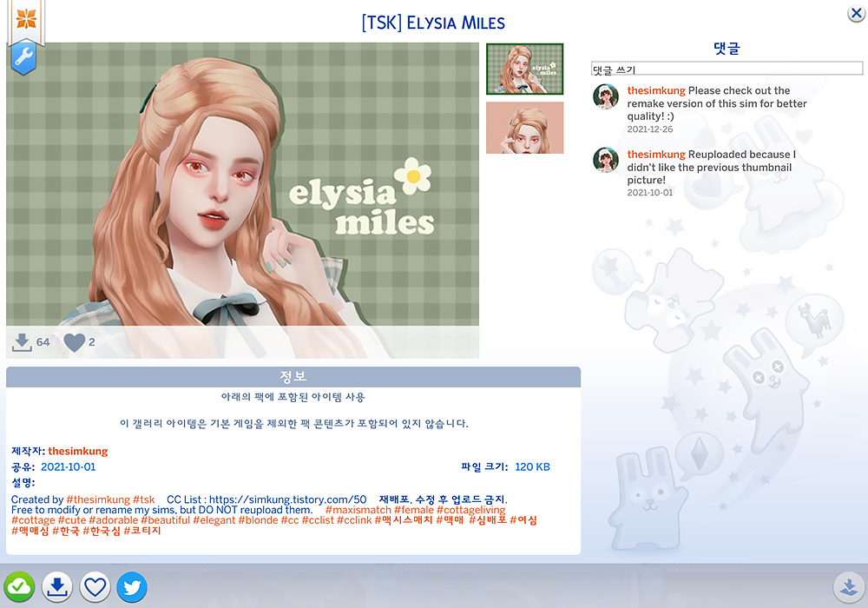Click the download count icon showing 64

(x=22, y=342)
